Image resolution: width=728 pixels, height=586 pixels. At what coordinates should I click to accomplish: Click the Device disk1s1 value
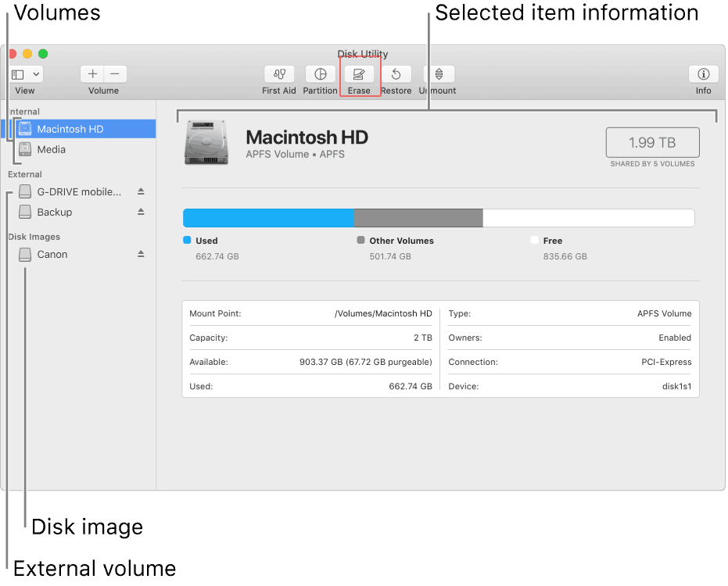pyautogui.click(x=676, y=386)
